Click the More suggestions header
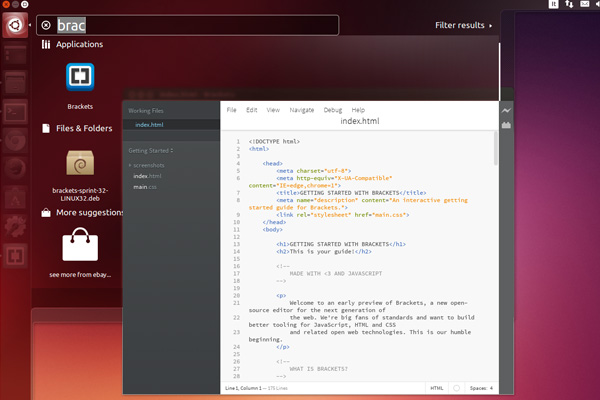 89,212
